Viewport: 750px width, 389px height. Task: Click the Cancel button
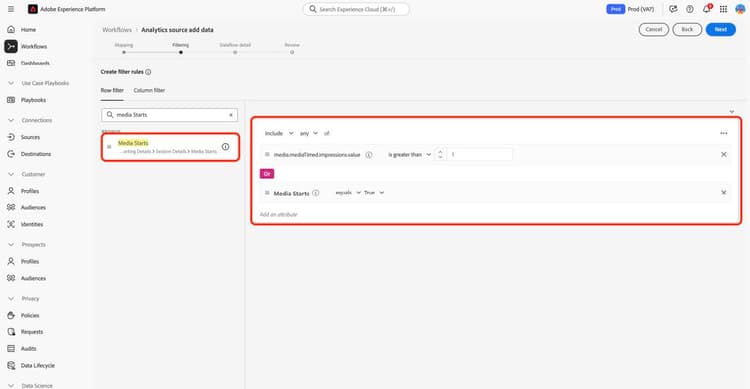pos(653,30)
